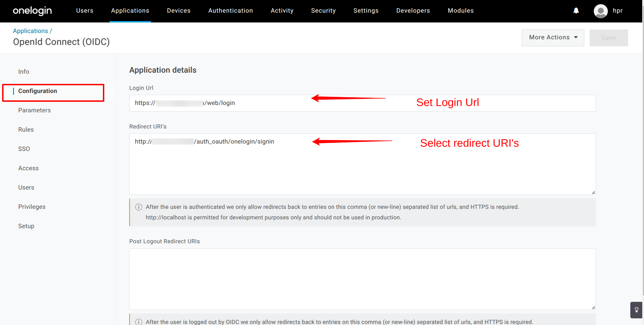644x325 pixels.
Task: Click the Save button
Action: tap(609, 38)
